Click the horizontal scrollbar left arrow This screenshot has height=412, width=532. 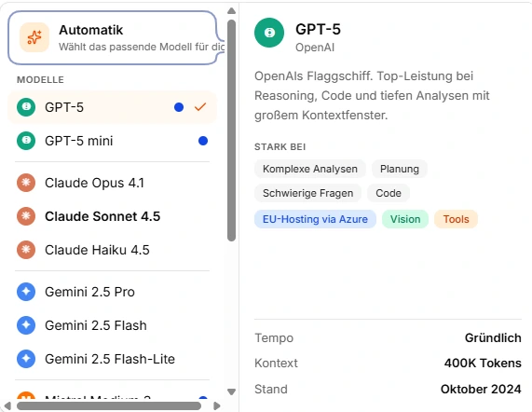tap(7, 405)
